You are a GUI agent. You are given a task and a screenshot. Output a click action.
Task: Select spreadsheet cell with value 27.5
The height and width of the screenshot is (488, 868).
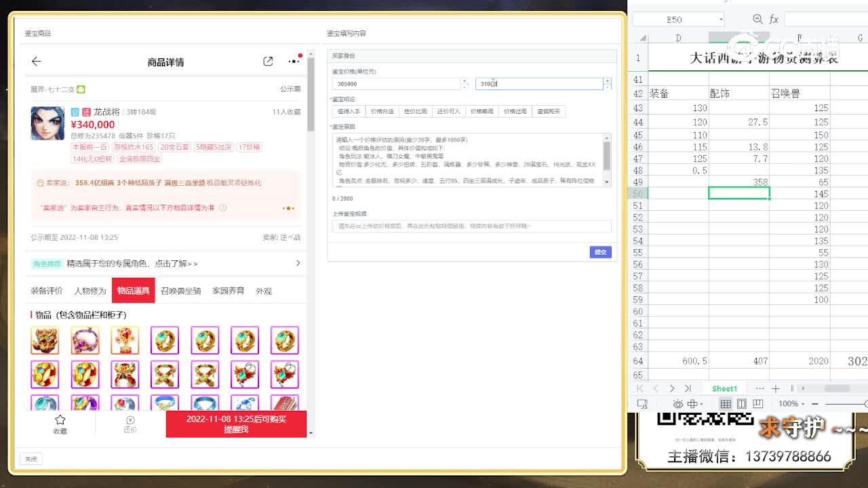pyautogui.click(x=739, y=122)
